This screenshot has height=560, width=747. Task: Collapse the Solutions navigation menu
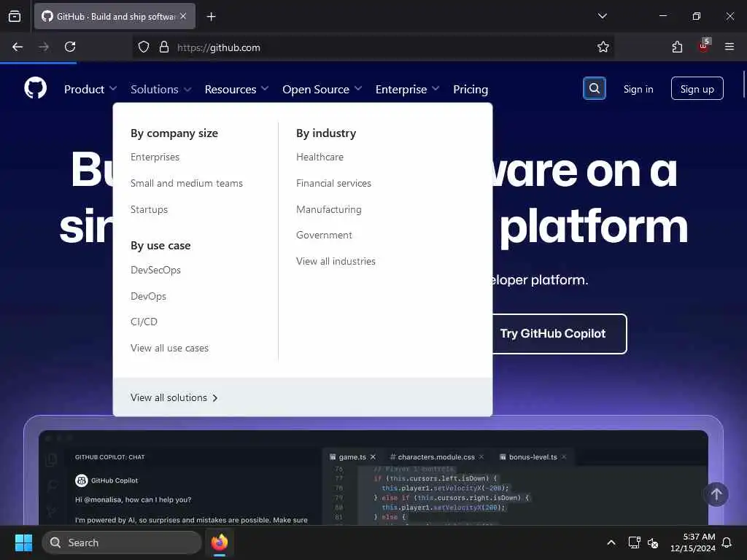click(161, 89)
